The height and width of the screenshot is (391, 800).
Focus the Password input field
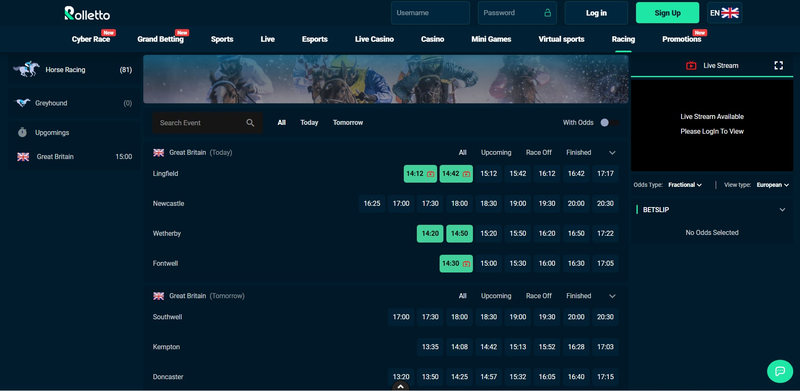[517, 13]
